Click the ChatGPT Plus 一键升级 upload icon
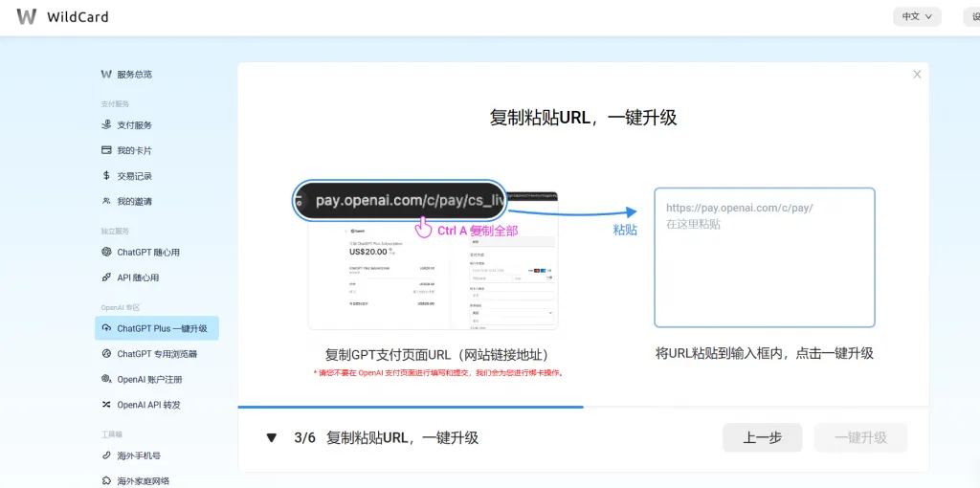The width and height of the screenshot is (980, 488). [x=106, y=328]
